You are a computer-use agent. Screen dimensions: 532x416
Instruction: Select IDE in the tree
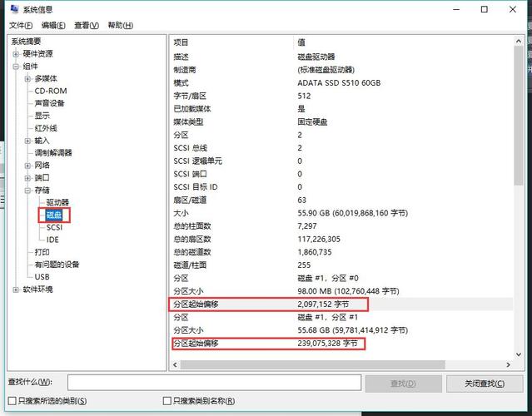tap(52, 240)
